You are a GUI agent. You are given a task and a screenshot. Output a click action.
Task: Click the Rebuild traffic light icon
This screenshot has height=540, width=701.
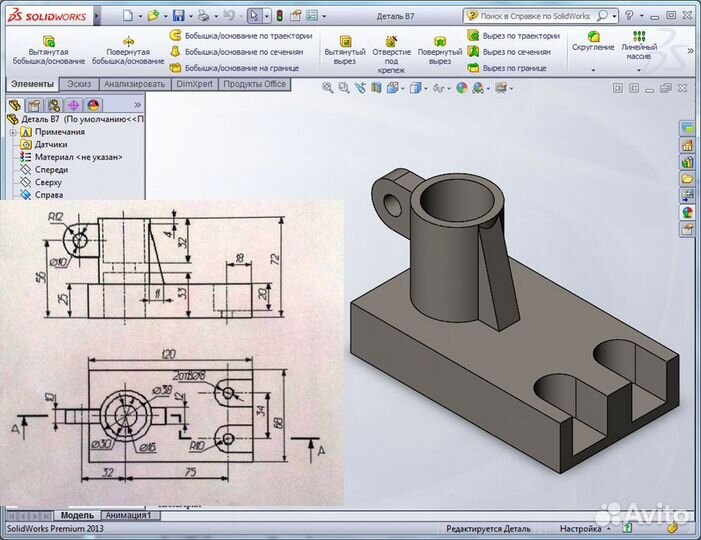tap(280, 16)
